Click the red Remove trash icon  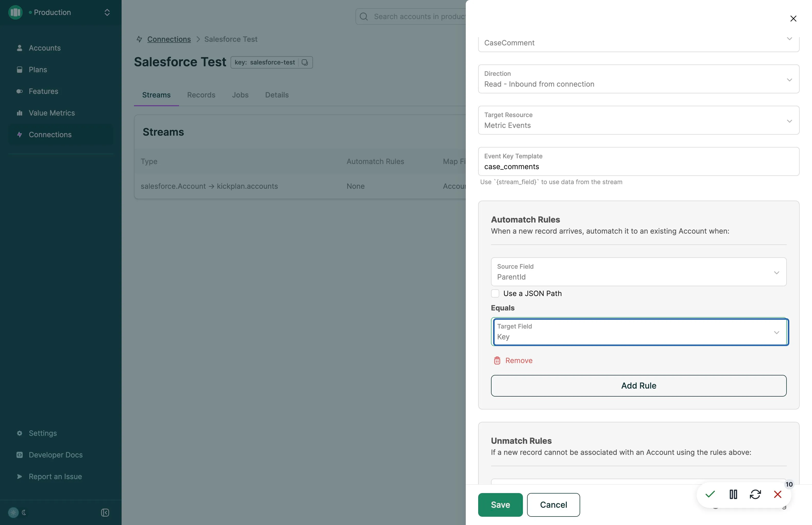pos(497,361)
